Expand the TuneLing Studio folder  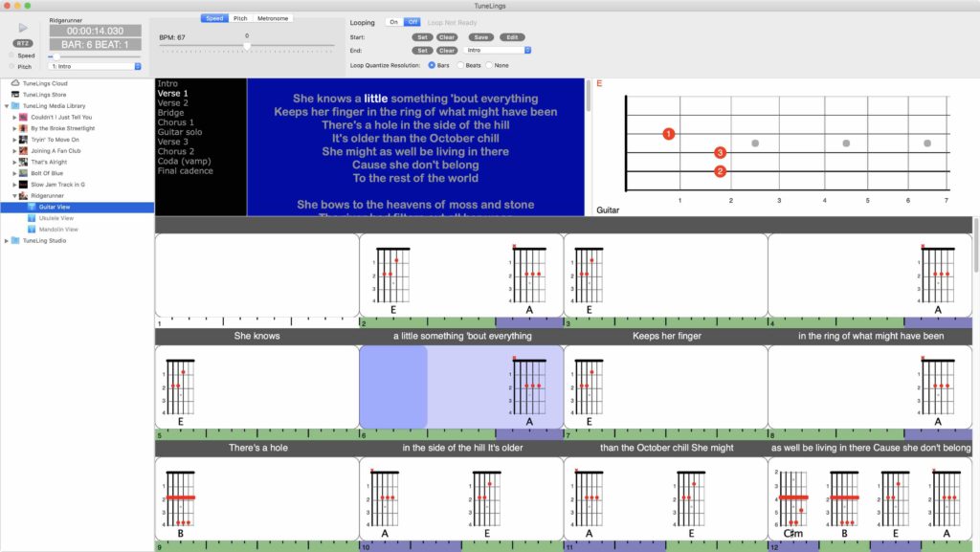click(x=7, y=241)
